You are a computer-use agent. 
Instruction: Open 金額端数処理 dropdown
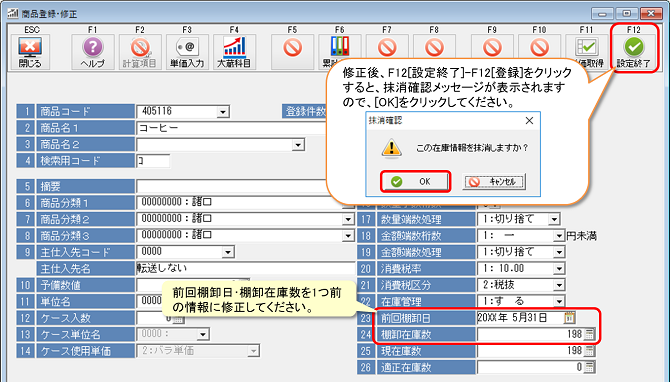point(559,252)
